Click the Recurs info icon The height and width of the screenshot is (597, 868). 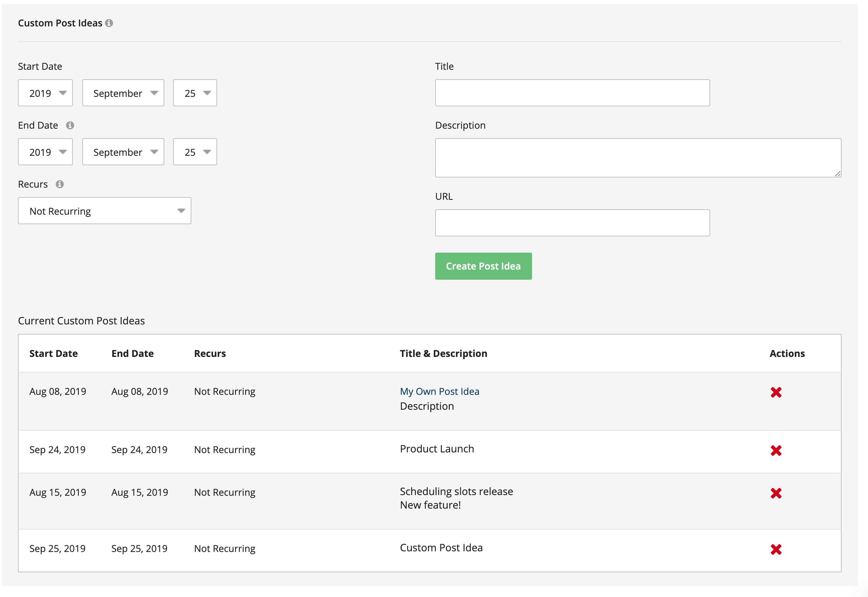point(60,184)
